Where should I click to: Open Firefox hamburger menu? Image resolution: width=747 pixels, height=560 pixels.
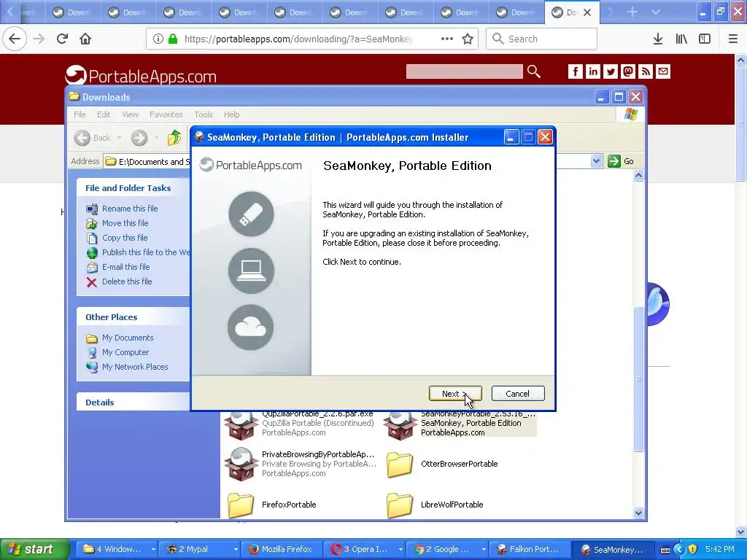click(733, 39)
